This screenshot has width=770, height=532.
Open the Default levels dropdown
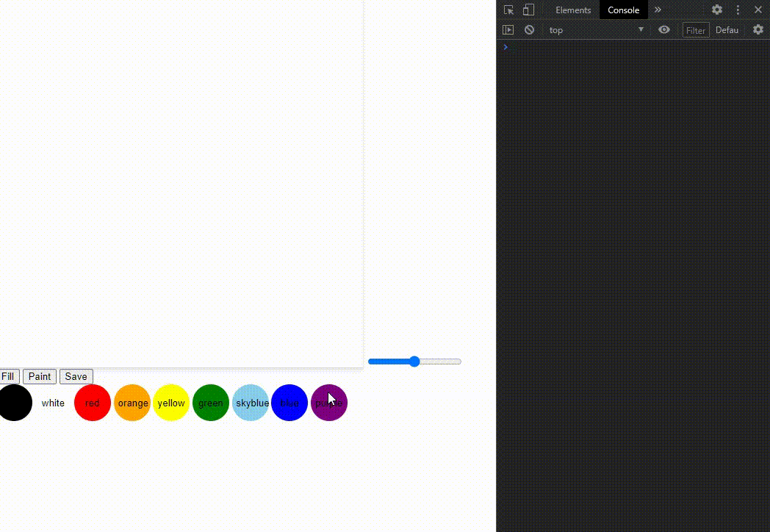point(727,30)
